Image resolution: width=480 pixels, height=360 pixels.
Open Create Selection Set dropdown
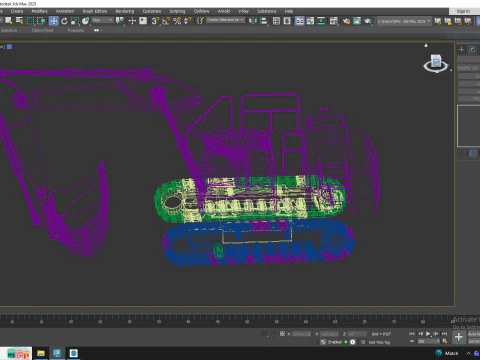point(225,20)
